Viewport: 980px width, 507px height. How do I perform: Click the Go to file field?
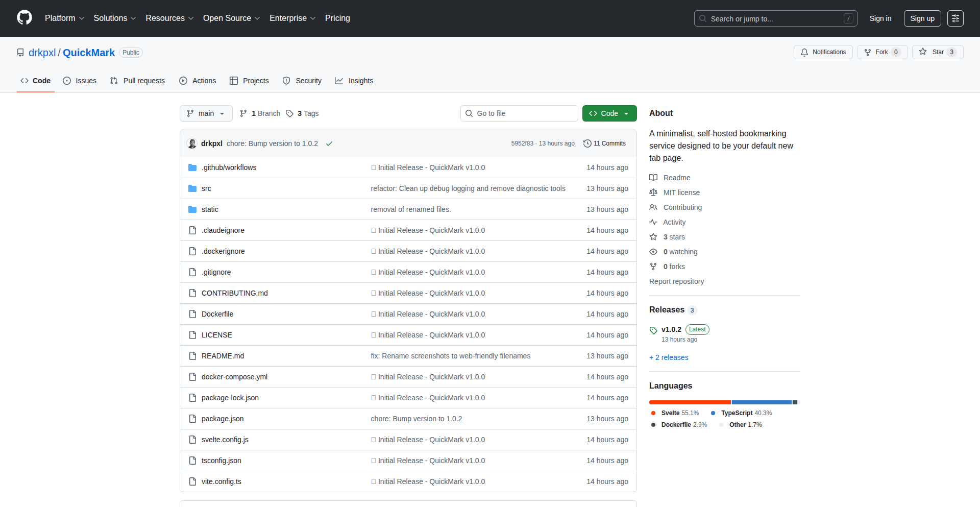point(519,113)
